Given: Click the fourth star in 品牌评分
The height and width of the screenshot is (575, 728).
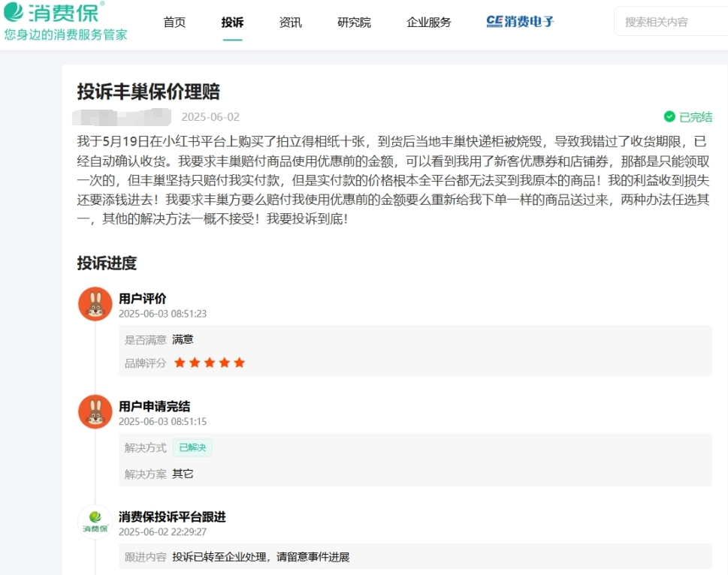Looking at the screenshot, I should pyautogui.click(x=224, y=363).
